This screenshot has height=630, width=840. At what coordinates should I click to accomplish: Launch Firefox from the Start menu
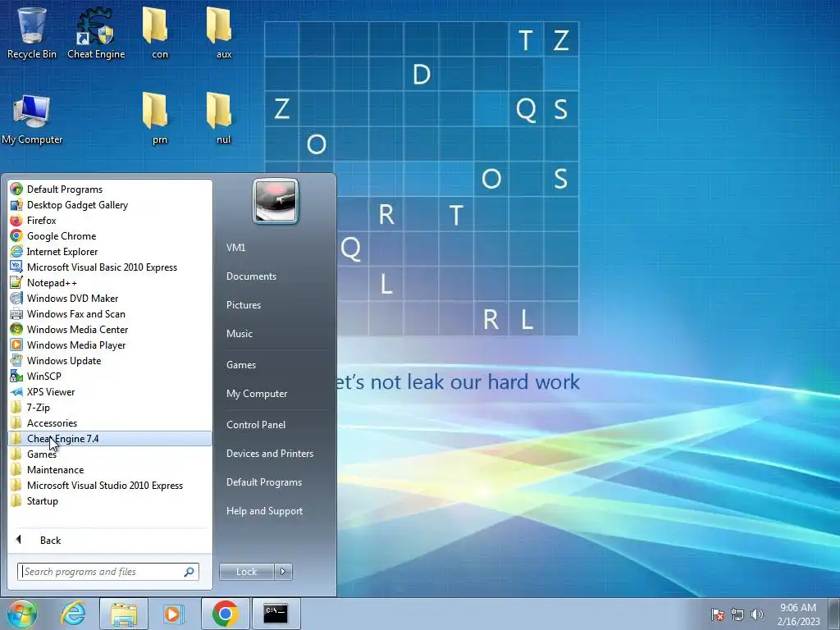110,220
